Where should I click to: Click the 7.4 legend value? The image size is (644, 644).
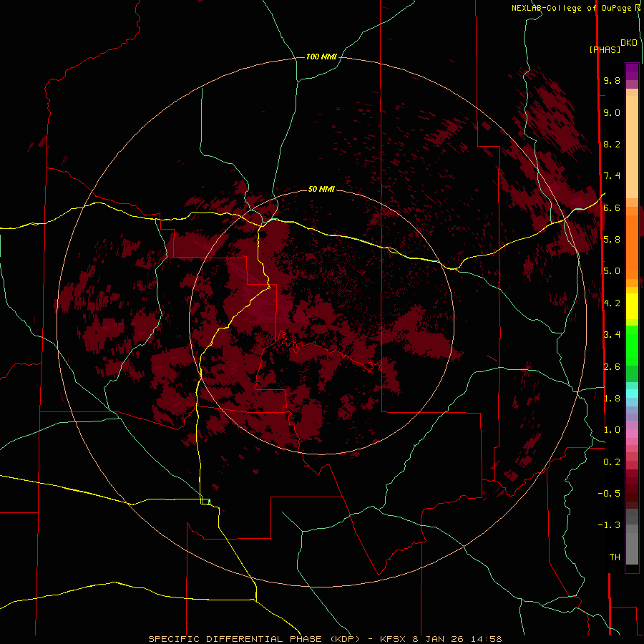click(x=612, y=176)
